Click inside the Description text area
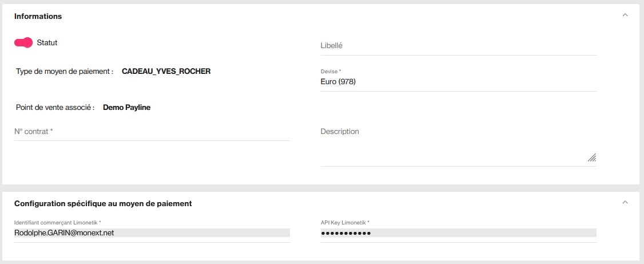The image size is (644, 264). [x=458, y=145]
